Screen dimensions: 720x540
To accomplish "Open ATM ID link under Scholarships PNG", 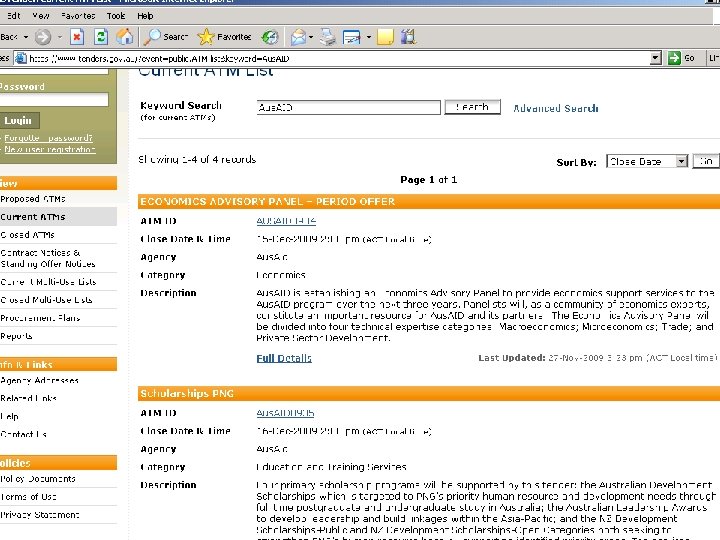I will (x=285, y=413).
